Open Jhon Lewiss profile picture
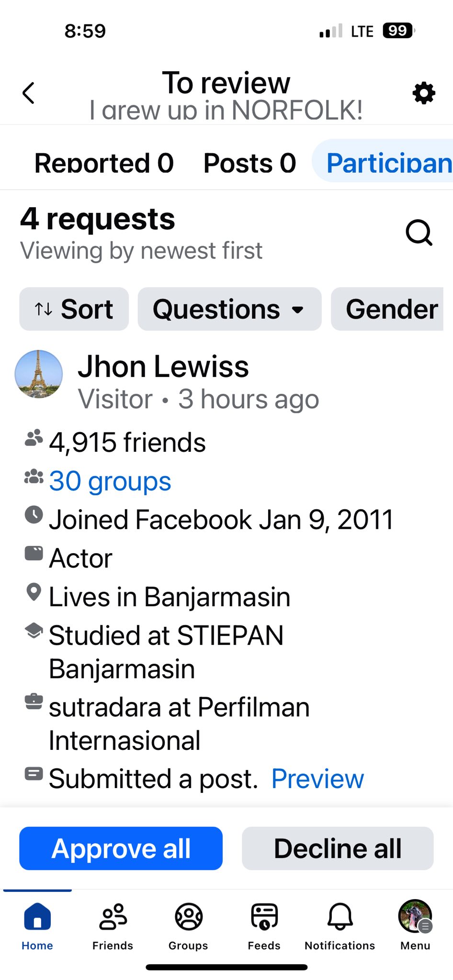 (39, 374)
